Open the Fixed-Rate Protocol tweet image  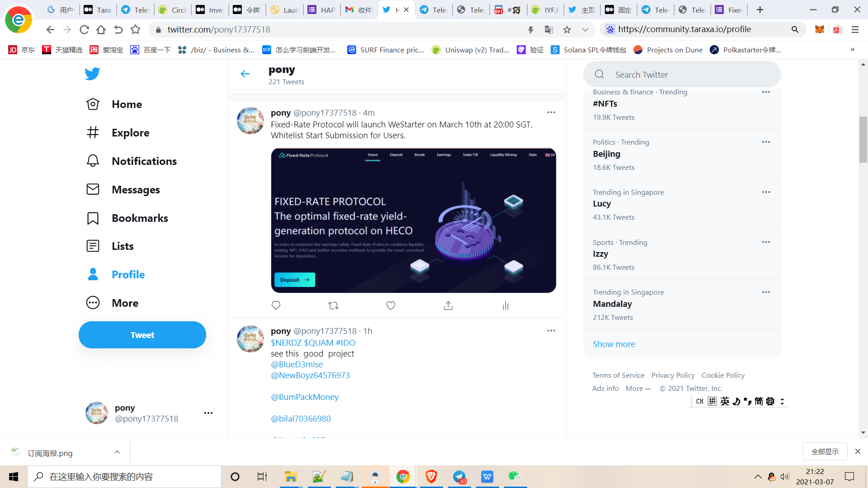pos(413,220)
